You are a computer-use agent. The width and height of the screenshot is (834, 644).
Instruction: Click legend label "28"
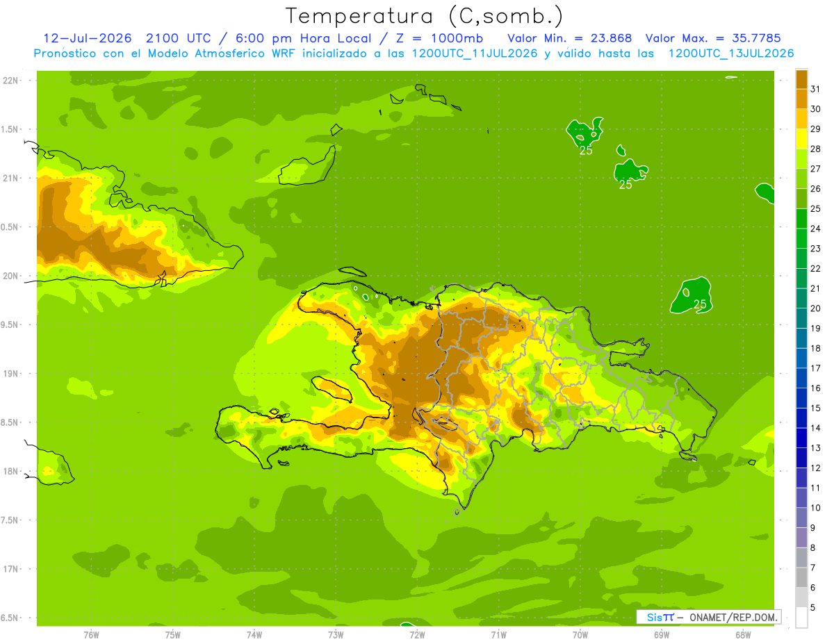(816, 149)
